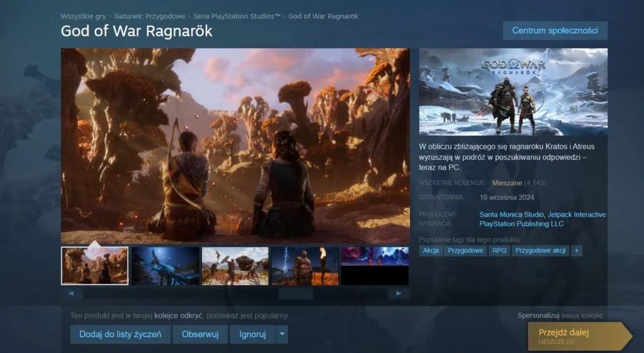Click the Ignoruj button
This screenshot has height=353, width=644.
(x=253, y=335)
